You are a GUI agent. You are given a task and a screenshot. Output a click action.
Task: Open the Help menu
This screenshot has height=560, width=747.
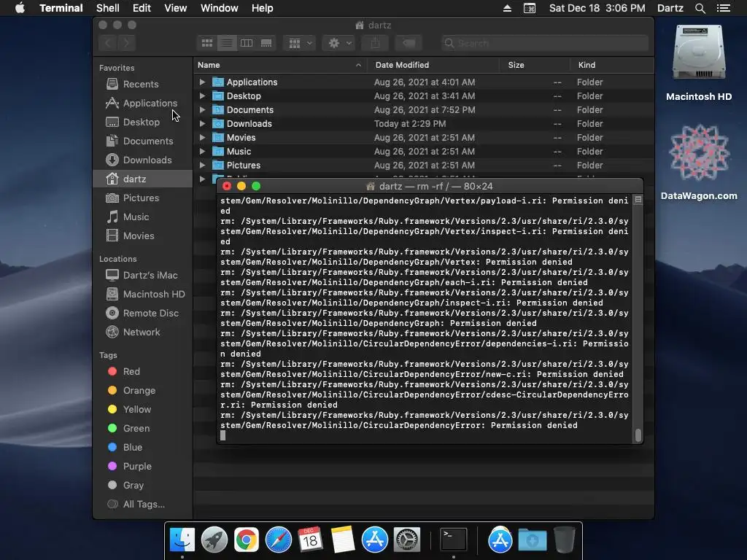pyautogui.click(x=262, y=8)
